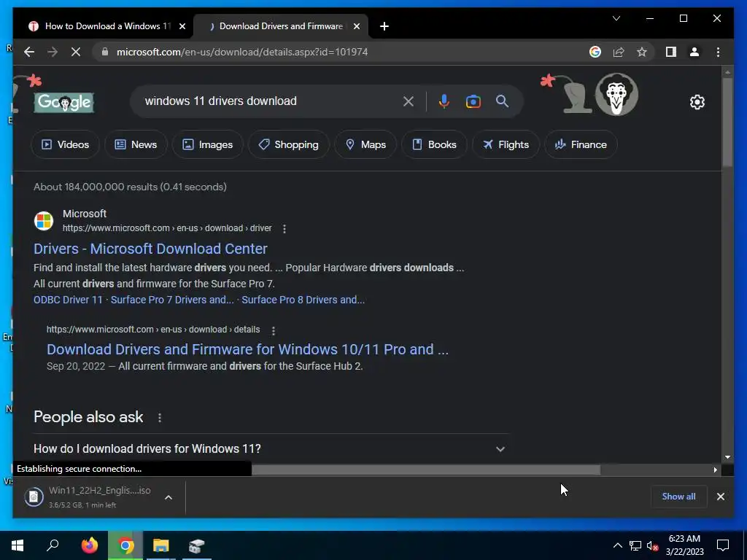The width and height of the screenshot is (747, 560).
Task: Click the network tray icon
Action: point(635,545)
